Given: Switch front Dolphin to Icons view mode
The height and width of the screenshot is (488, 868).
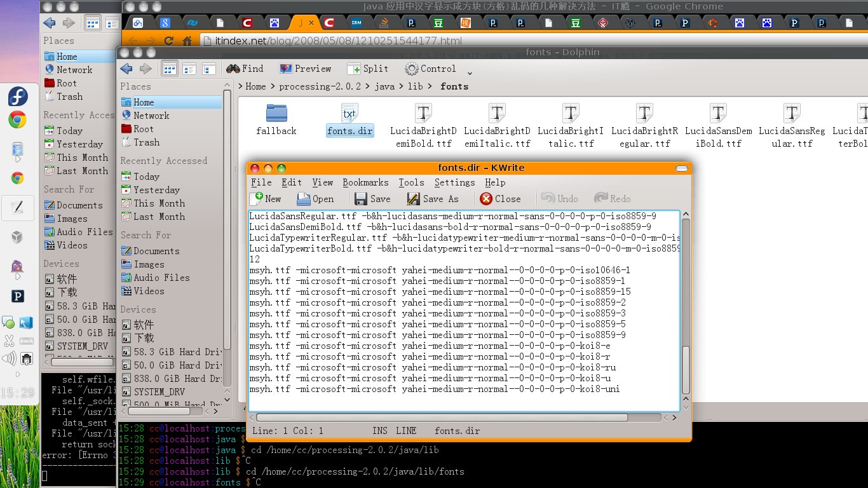Looking at the screenshot, I should 170,69.
